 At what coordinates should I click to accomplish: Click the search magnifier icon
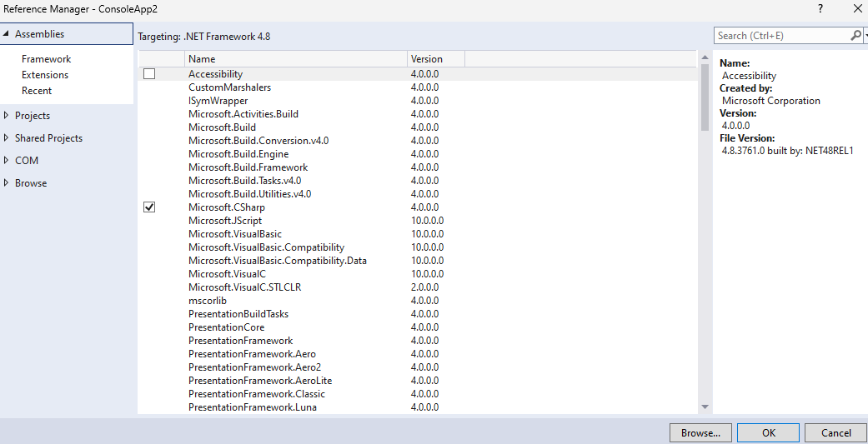(x=855, y=35)
